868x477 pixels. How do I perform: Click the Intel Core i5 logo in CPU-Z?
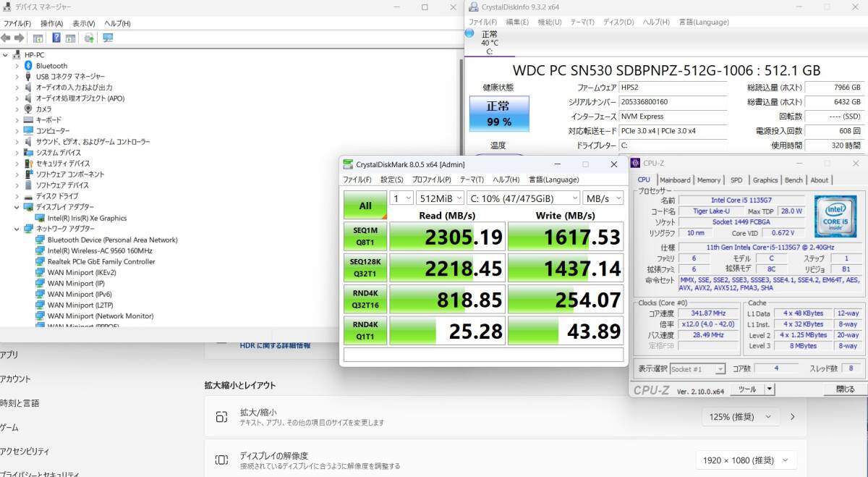(835, 216)
